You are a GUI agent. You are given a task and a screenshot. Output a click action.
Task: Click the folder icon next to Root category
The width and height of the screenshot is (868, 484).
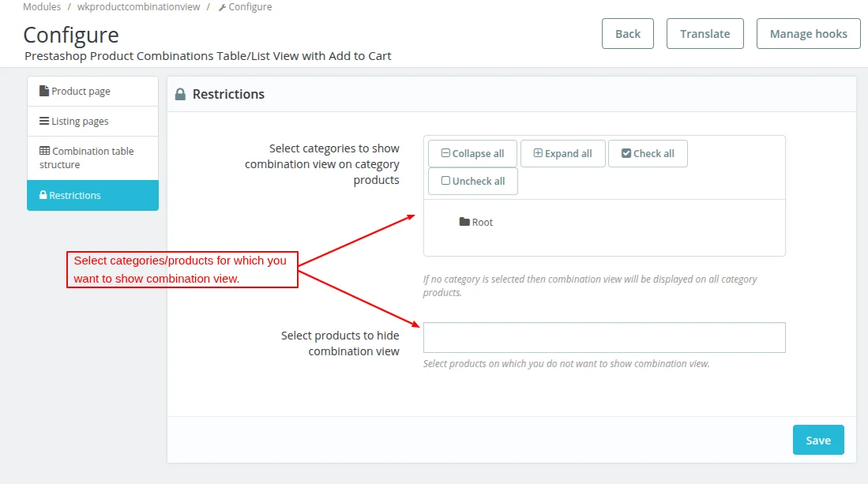pyautogui.click(x=464, y=222)
